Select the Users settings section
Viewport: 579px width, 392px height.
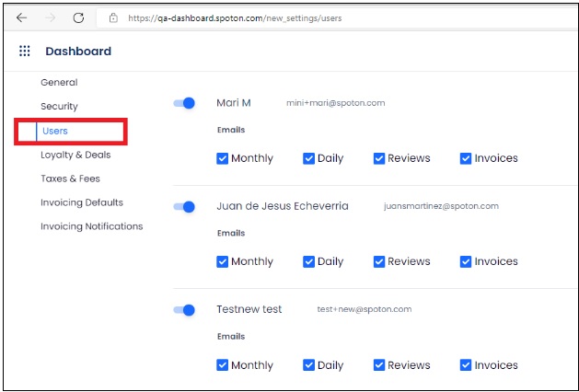click(x=55, y=131)
